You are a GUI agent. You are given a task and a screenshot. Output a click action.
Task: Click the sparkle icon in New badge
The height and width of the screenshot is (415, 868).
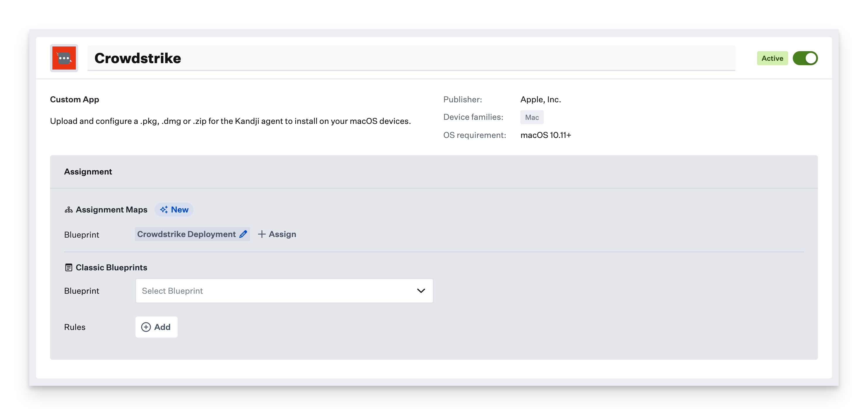pos(164,210)
